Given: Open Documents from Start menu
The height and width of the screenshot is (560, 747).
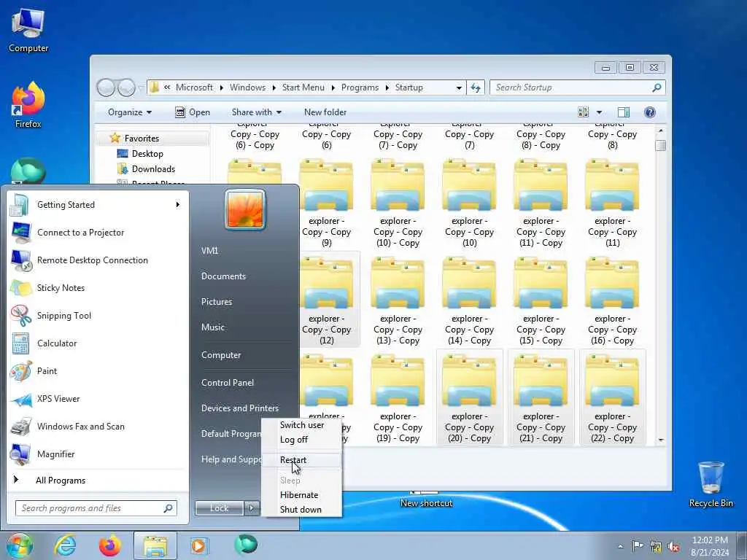Looking at the screenshot, I should point(223,276).
